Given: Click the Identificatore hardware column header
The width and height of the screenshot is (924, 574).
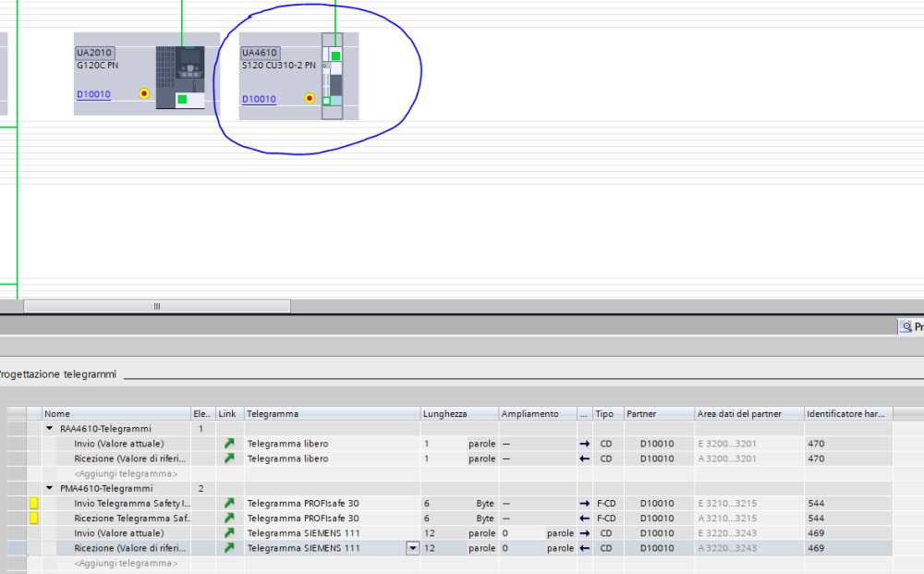Looking at the screenshot, I should coord(848,414).
